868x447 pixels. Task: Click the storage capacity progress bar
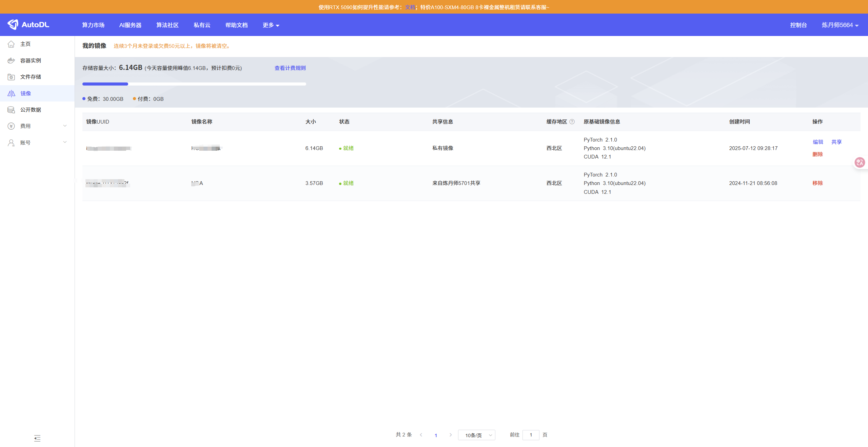point(194,84)
